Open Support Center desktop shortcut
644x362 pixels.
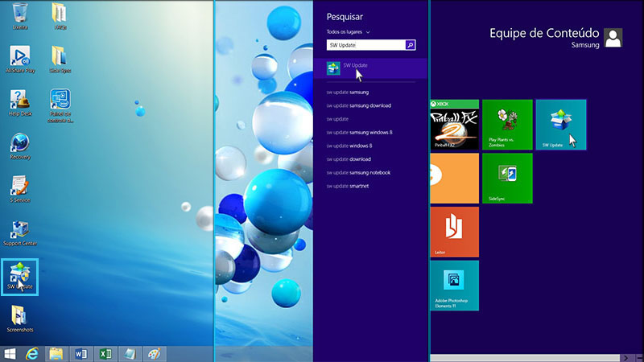(19, 232)
